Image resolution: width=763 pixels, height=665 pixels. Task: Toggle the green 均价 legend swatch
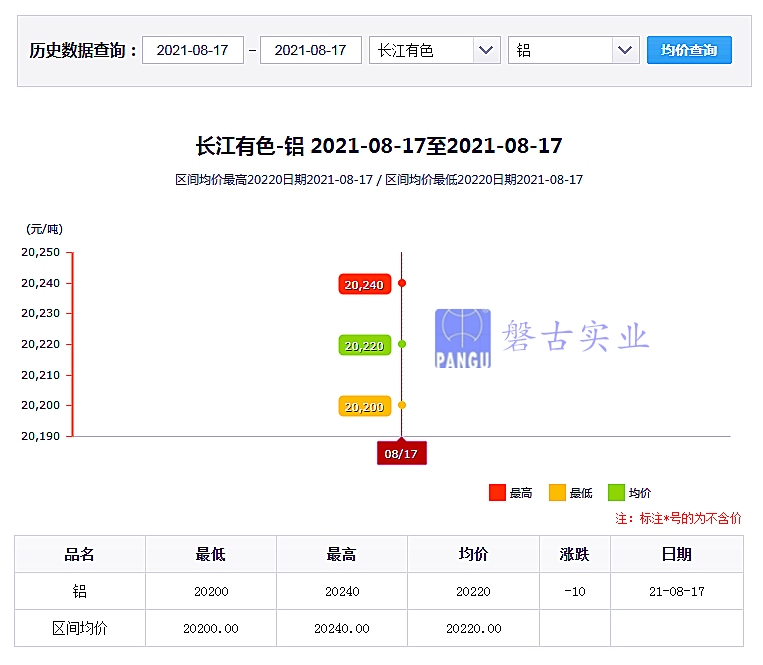tap(617, 493)
